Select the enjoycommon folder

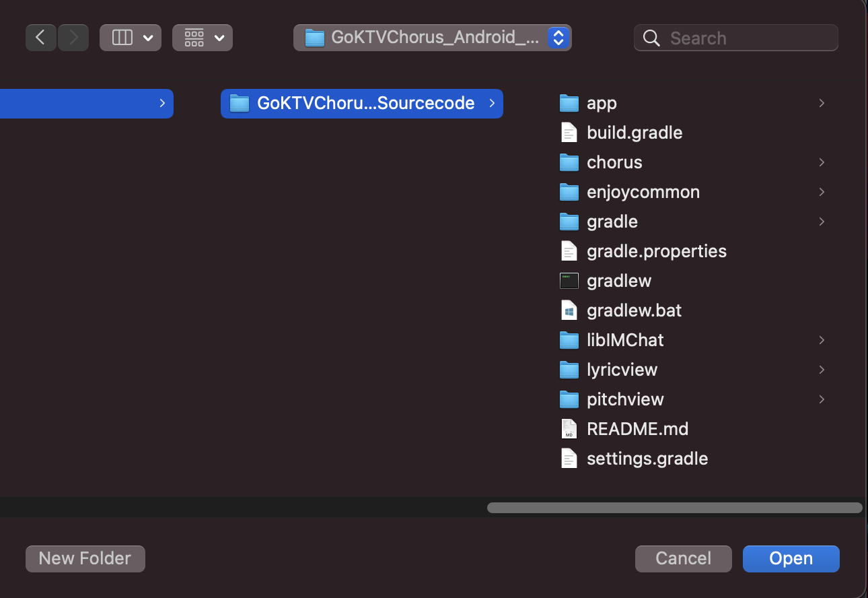coord(643,192)
